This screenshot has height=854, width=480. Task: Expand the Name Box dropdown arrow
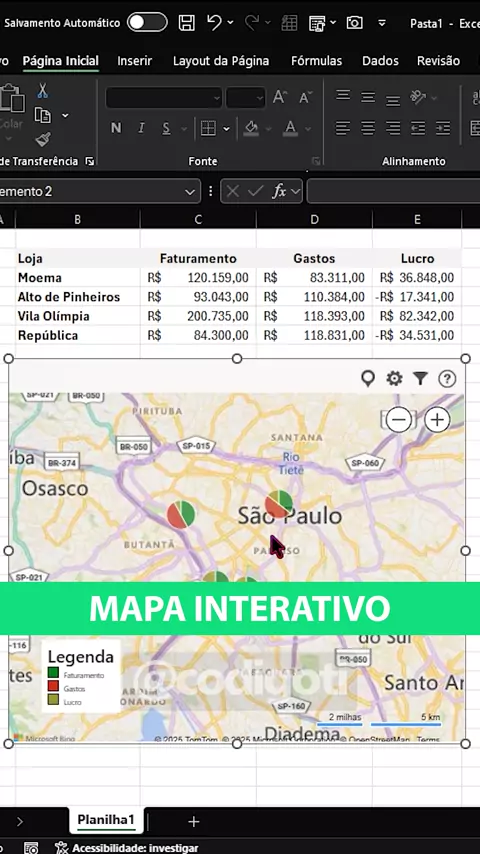[x=190, y=192]
